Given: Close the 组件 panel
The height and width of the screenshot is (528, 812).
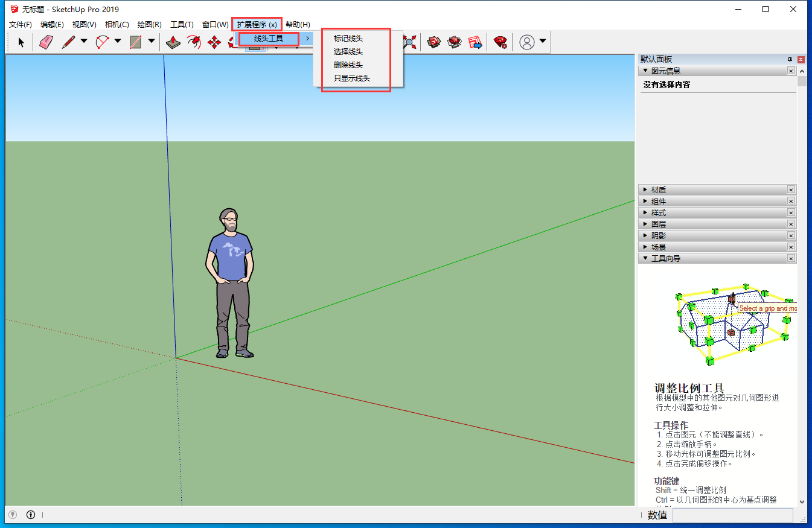Looking at the screenshot, I should 791,201.
